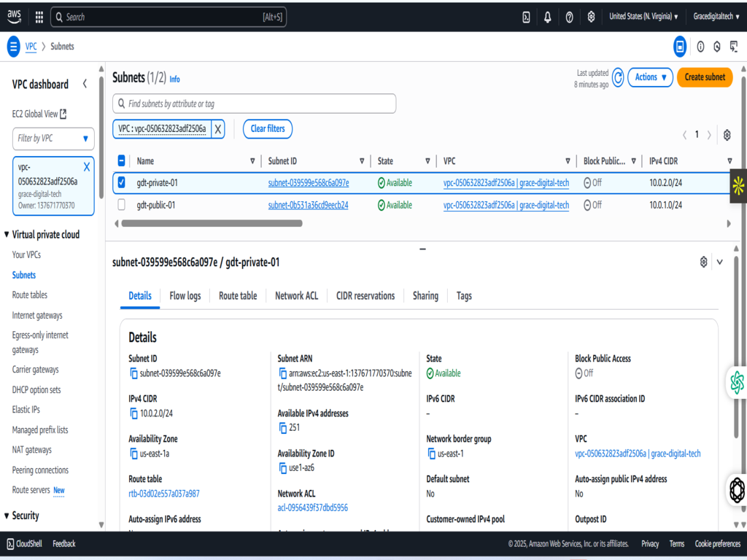Open the Actions dropdown
This screenshot has height=560, width=747.
click(650, 77)
